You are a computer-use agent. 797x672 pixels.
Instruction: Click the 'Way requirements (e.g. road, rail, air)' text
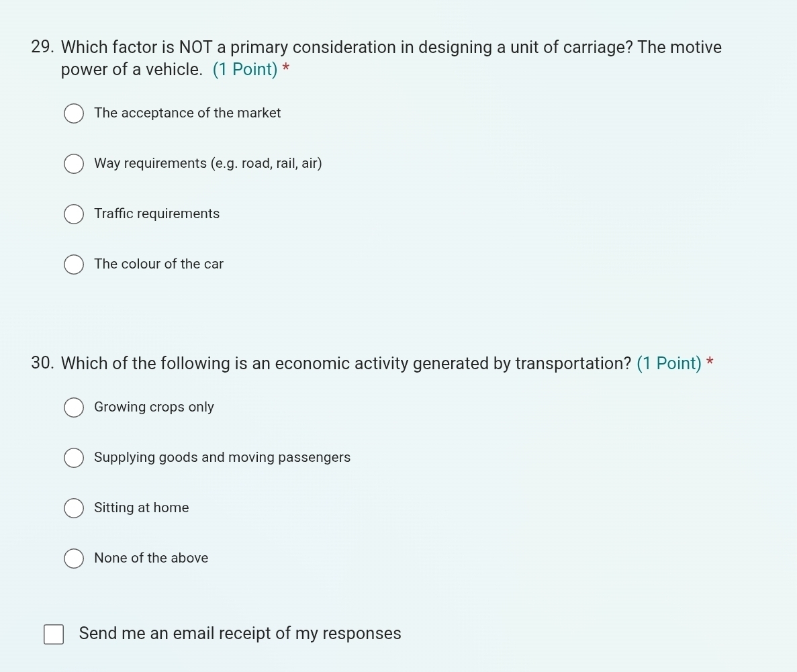(x=208, y=163)
